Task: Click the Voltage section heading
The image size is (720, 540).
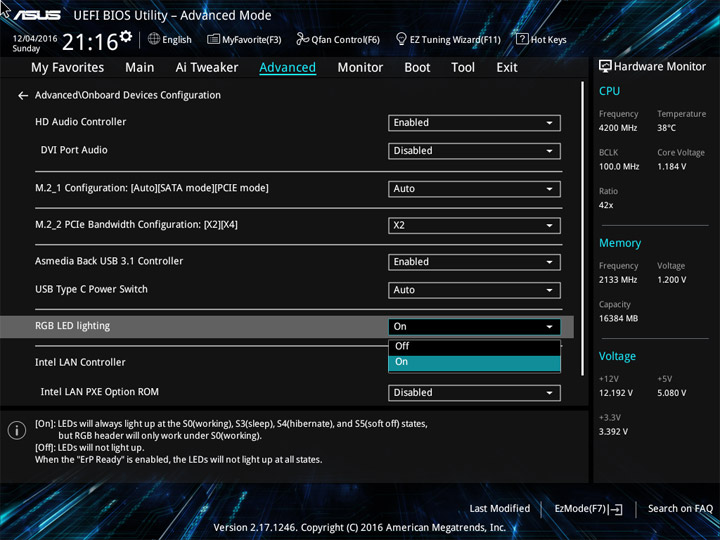Action: (617, 356)
